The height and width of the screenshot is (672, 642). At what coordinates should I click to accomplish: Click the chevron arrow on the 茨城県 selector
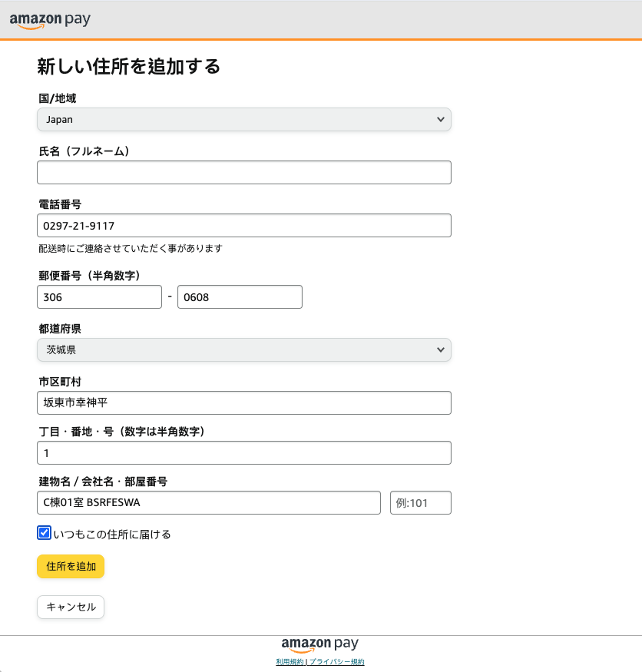point(440,350)
